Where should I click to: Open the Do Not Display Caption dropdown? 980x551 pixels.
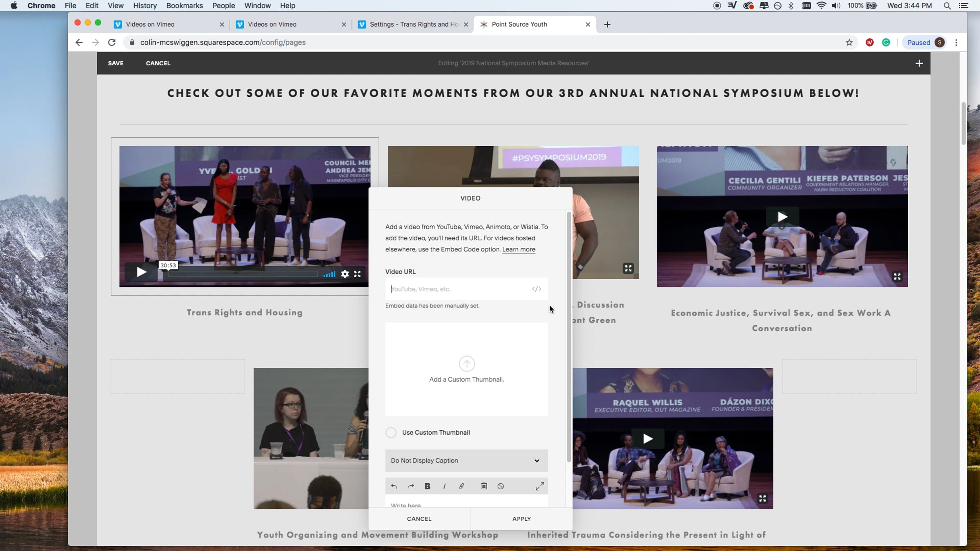click(466, 460)
